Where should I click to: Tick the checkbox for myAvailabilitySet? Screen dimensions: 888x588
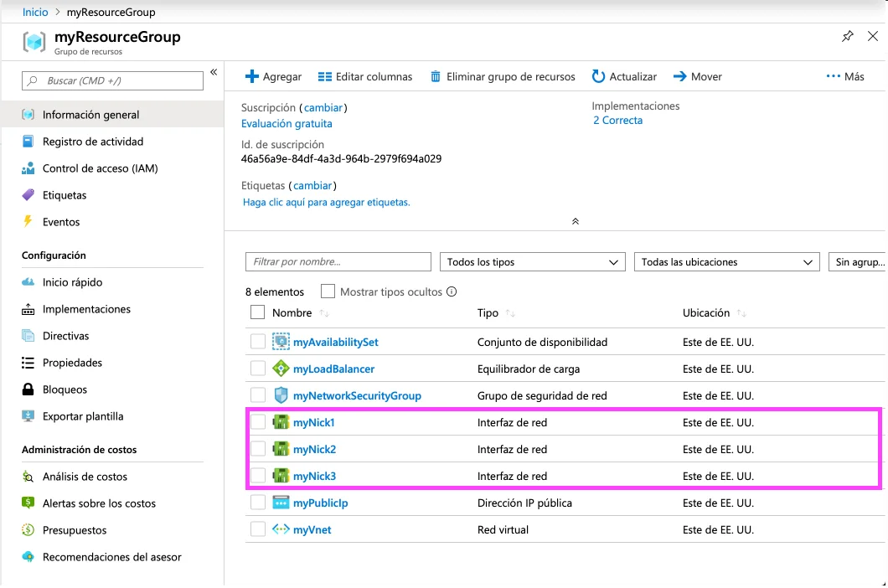[258, 342]
